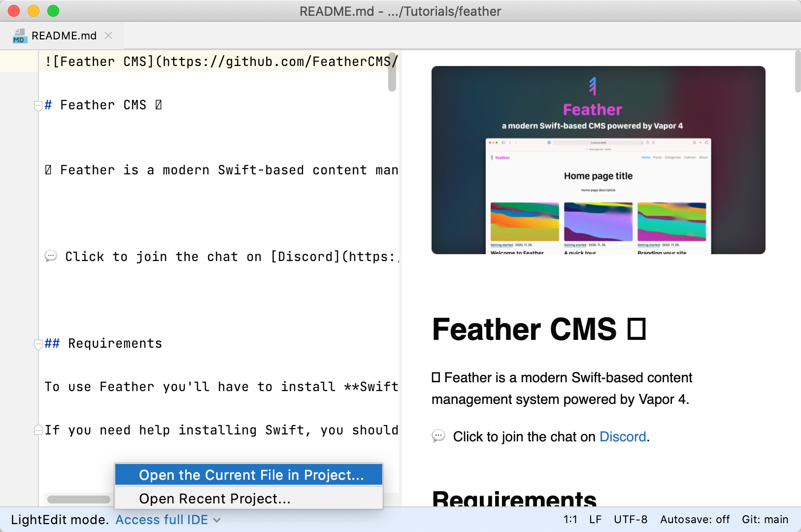Screen dimensions: 801x532
Task: Click the 'management system powered by Vapor 4.' preview text
Action: [x=560, y=399]
